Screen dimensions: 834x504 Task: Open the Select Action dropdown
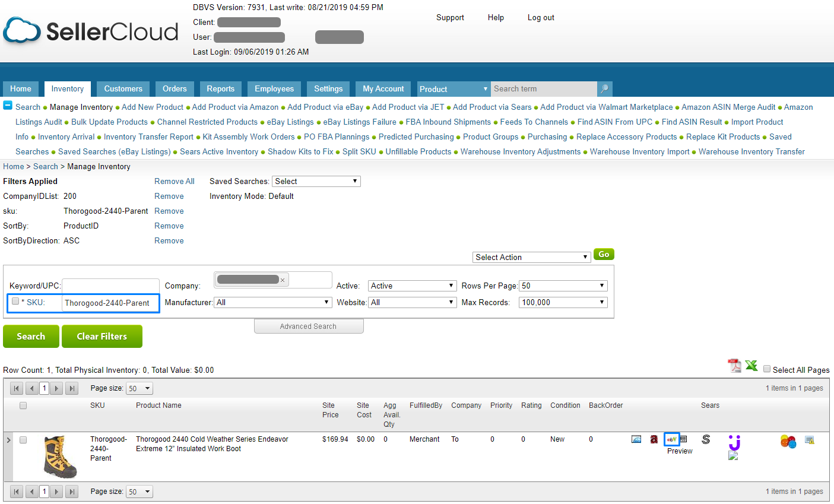coord(532,257)
